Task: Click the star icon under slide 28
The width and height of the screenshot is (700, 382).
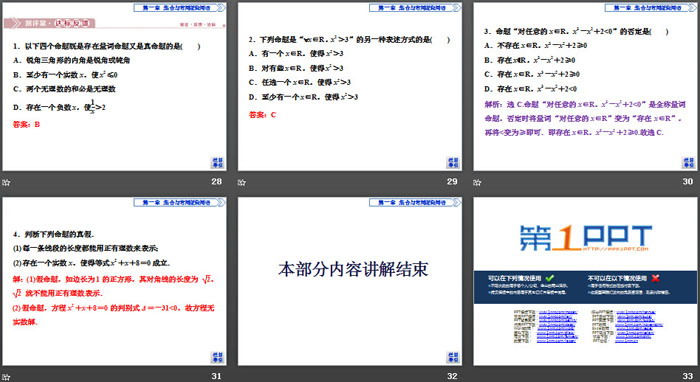Action: pyautogui.click(x=6, y=182)
